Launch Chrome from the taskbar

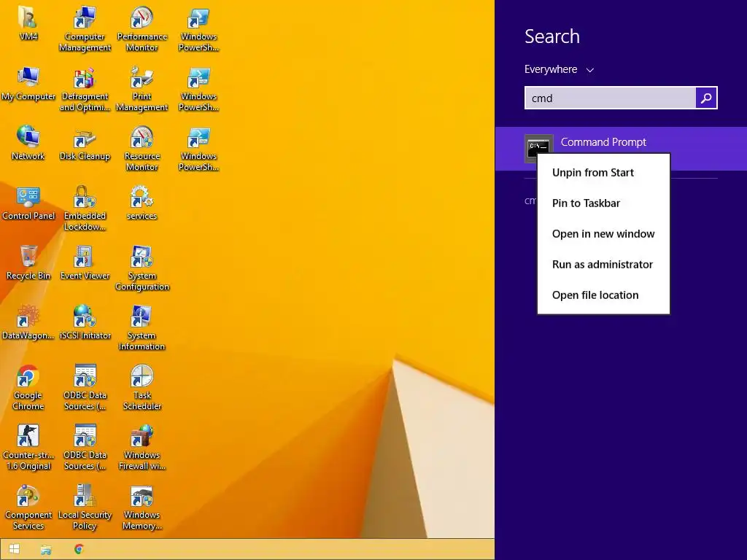pyautogui.click(x=79, y=549)
